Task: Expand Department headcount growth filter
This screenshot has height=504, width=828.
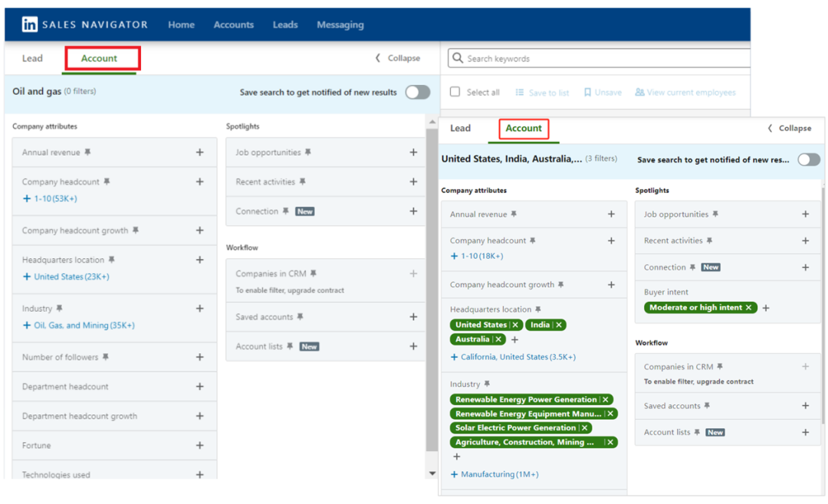Action: tap(199, 416)
